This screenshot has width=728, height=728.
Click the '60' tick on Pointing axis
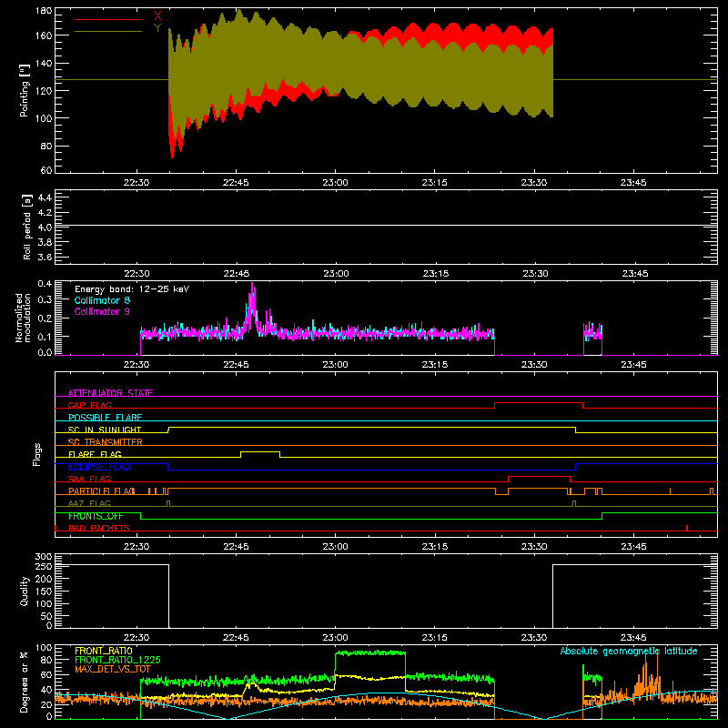(x=46, y=170)
